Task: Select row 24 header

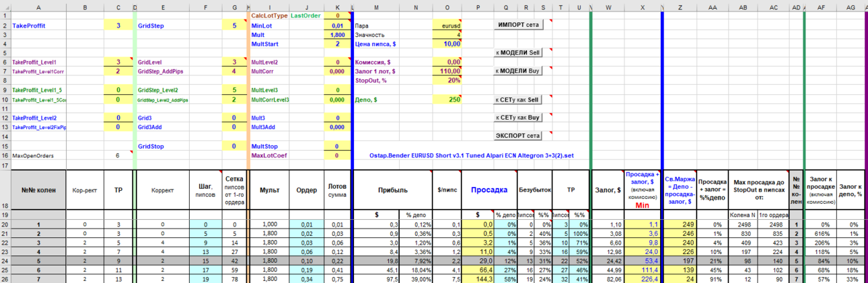Action: [5, 260]
